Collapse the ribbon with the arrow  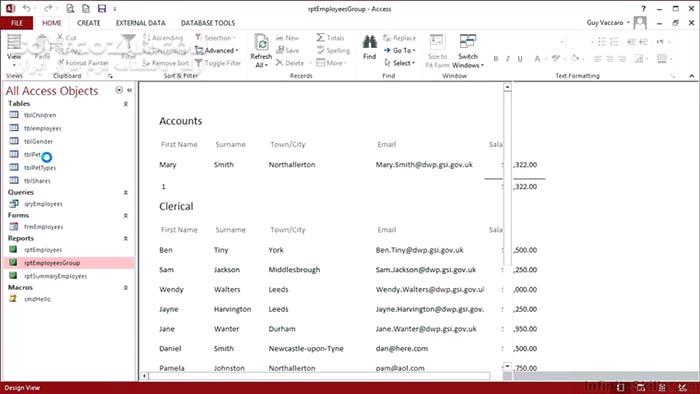coord(692,76)
